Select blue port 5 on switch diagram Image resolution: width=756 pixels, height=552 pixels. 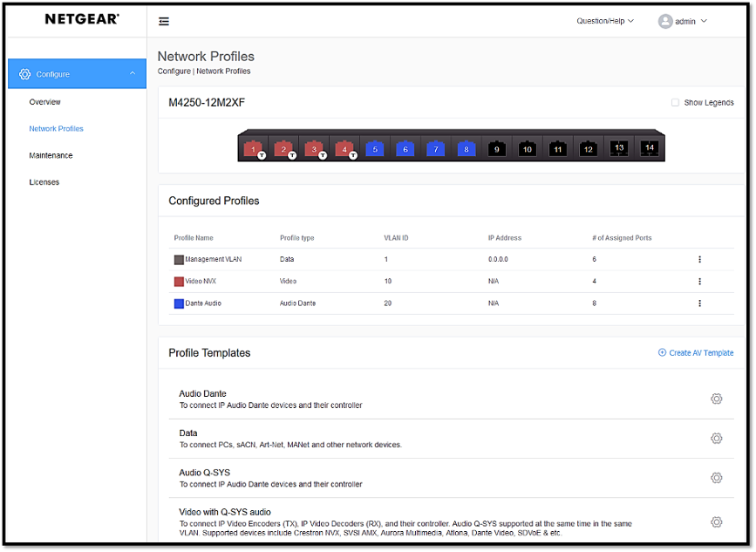374,149
